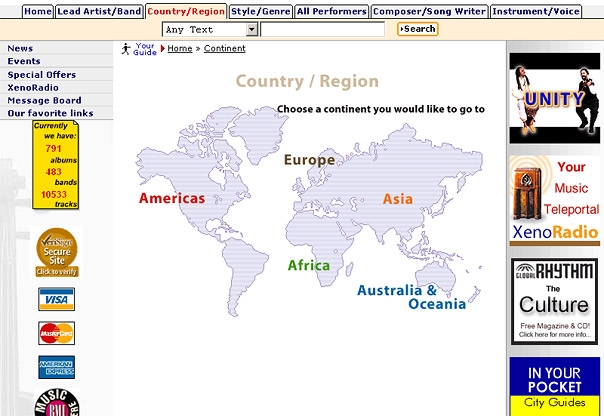Switch to the Lead Artist/Band tab
This screenshot has height=416, width=604.
[x=99, y=11]
